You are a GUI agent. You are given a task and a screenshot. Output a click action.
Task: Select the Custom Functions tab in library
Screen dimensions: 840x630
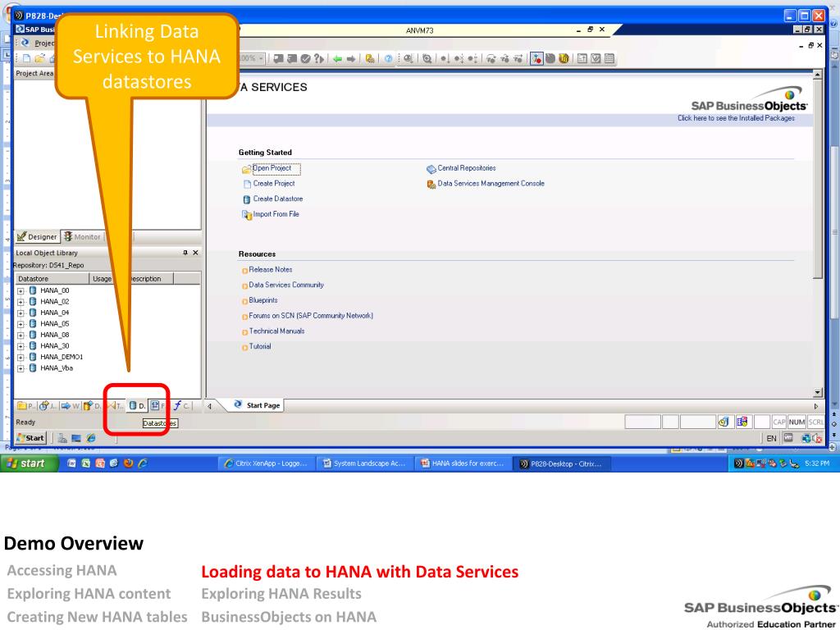click(181, 405)
